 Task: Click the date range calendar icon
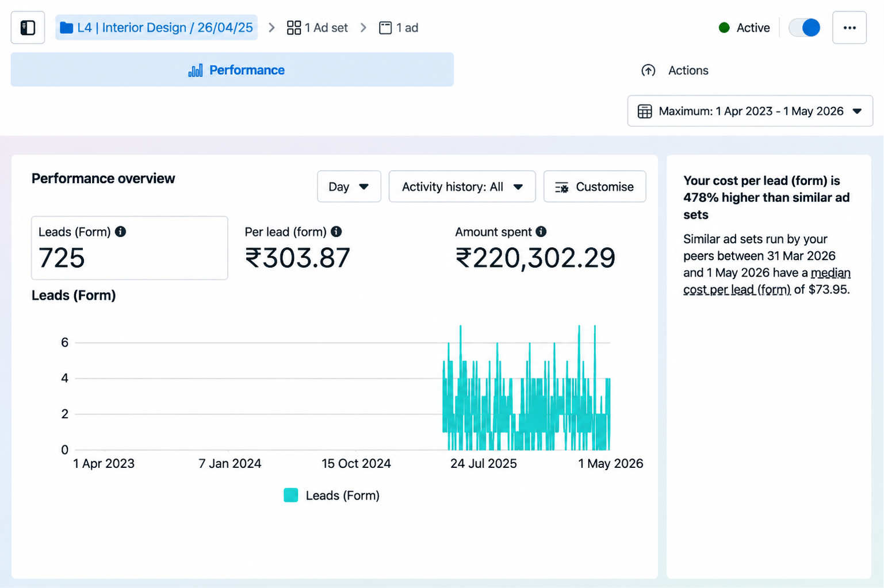pyautogui.click(x=645, y=111)
